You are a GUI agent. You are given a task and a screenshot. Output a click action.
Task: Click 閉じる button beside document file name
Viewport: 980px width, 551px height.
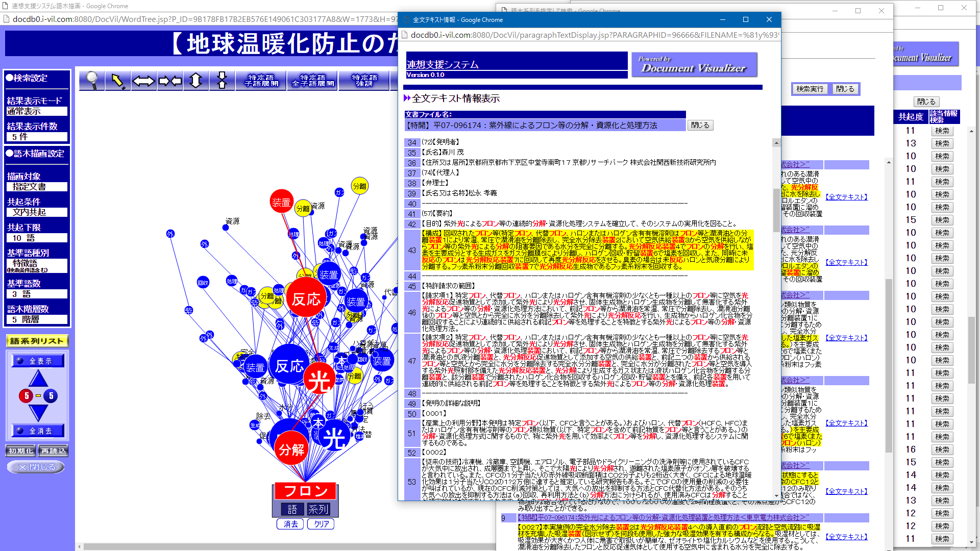(700, 125)
